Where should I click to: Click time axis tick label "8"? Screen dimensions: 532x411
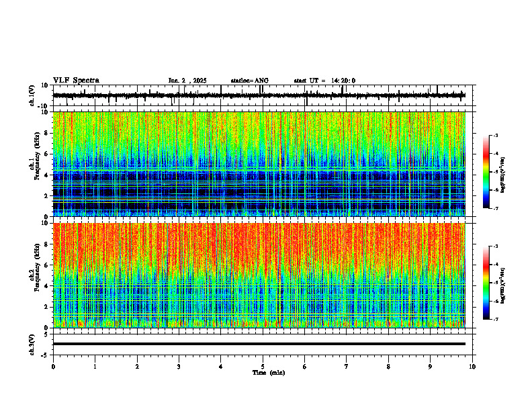[388, 367]
